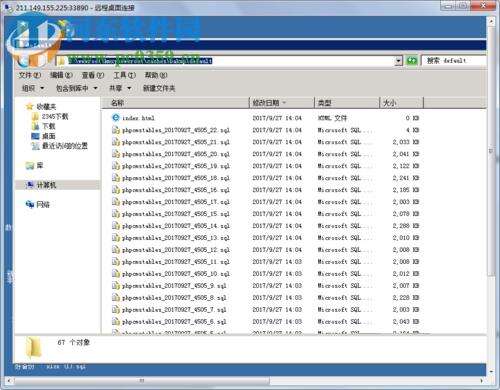This screenshot has height=390, width=500.
Task: Open the 帮助(H) menu
Action: [156, 75]
